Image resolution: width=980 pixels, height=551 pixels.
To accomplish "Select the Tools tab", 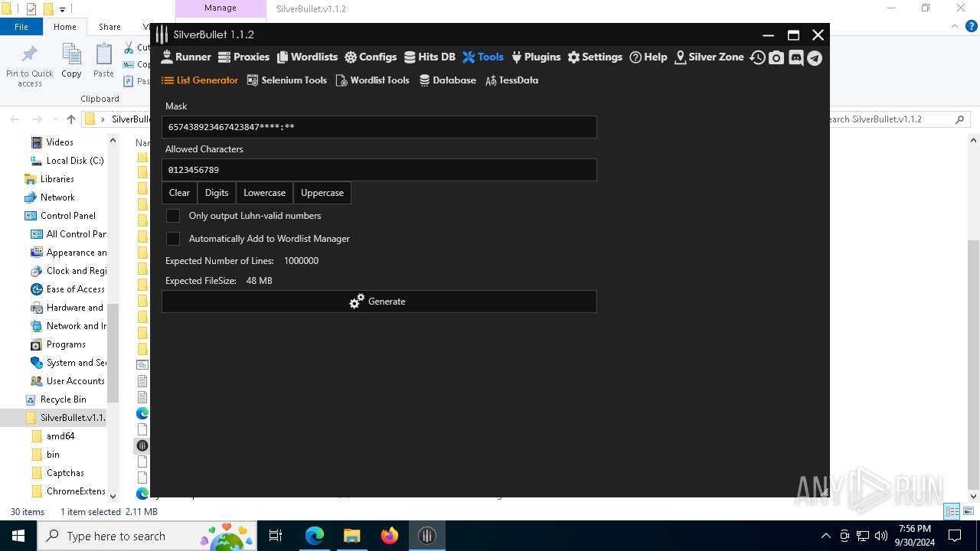I will coord(483,57).
